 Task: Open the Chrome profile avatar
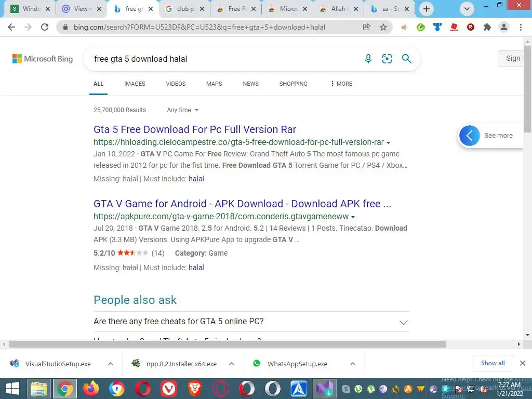click(504, 27)
